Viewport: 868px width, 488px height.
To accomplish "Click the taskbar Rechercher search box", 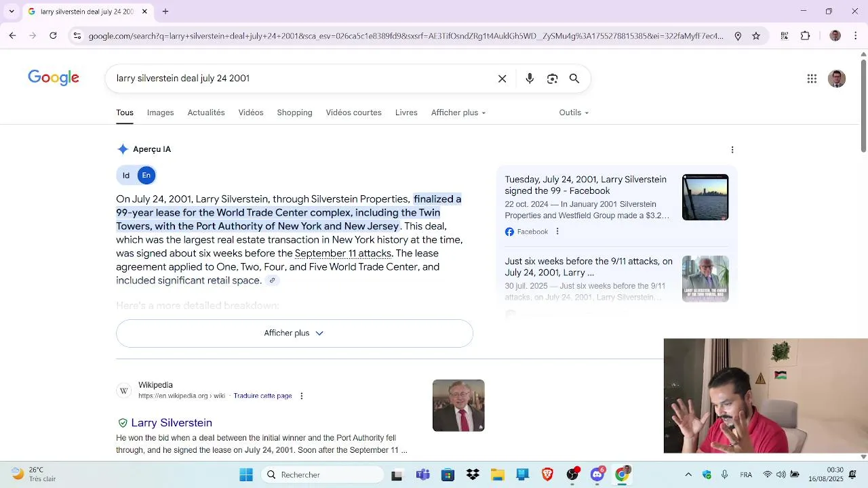I will pyautogui.click(x=323, y=474).
